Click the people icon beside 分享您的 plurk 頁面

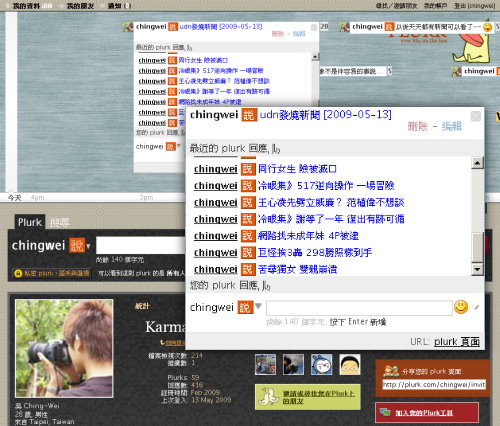click(x=391, y=371)
